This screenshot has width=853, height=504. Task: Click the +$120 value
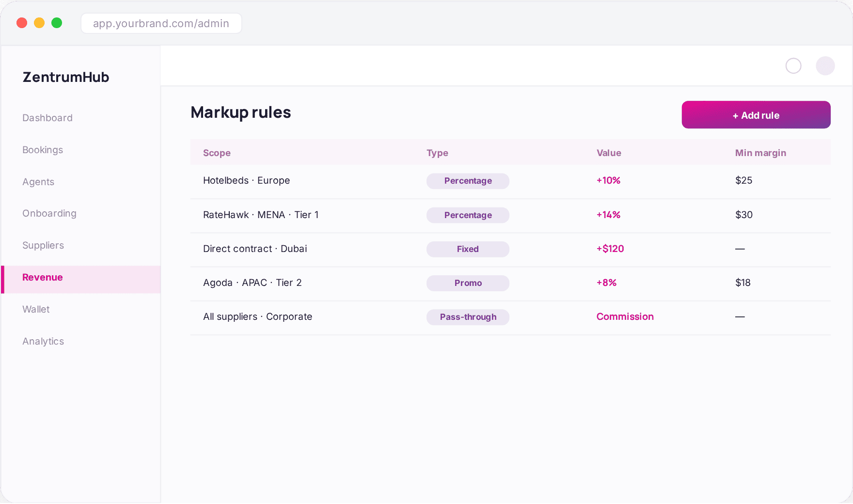[610, 249]
